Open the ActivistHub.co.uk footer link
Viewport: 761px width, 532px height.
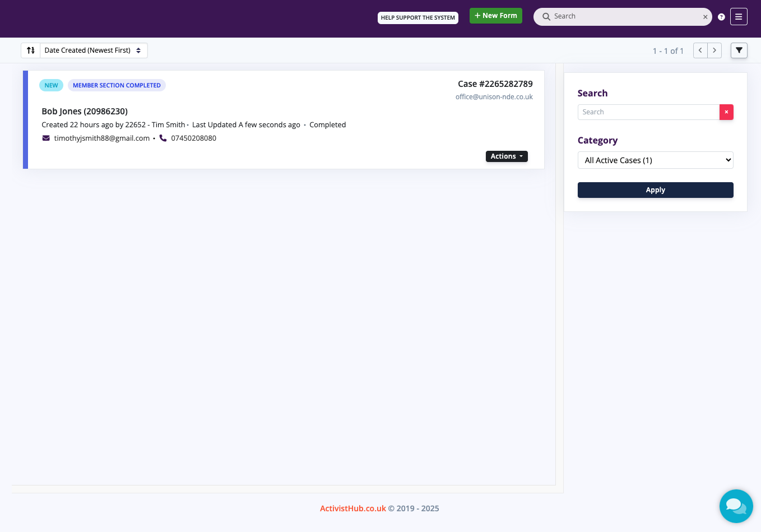coord(352,508)
